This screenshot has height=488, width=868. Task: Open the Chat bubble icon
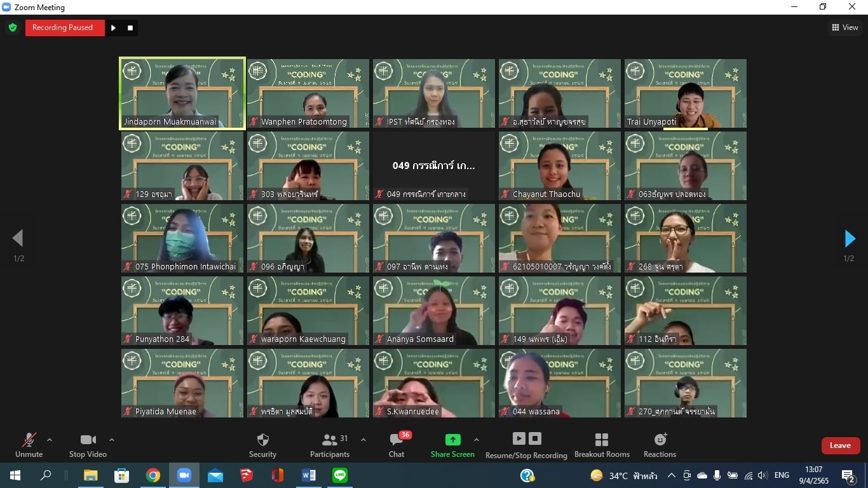(397, 440)
